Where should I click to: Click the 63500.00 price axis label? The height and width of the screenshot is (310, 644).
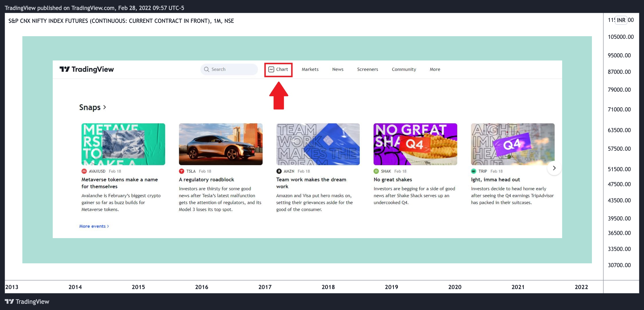(619, 130)
